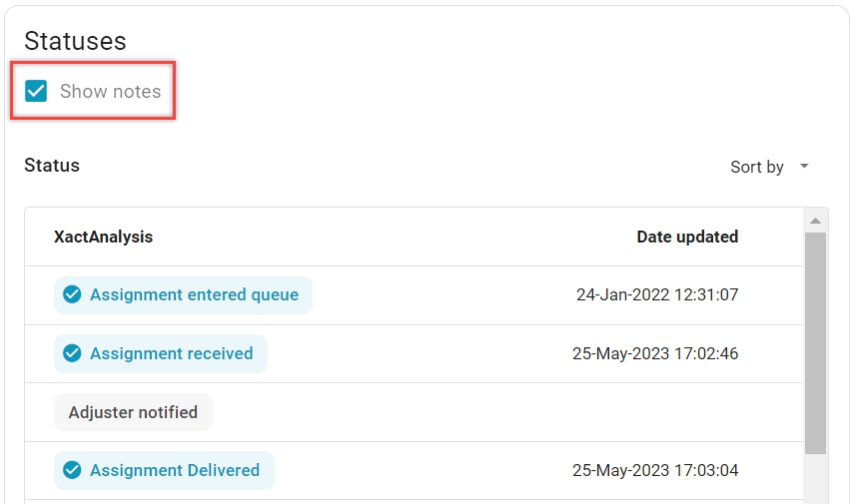The height and width of the screenshot is (504, 855).
Task: Click the Status subheading label
Action: (52, 165)
